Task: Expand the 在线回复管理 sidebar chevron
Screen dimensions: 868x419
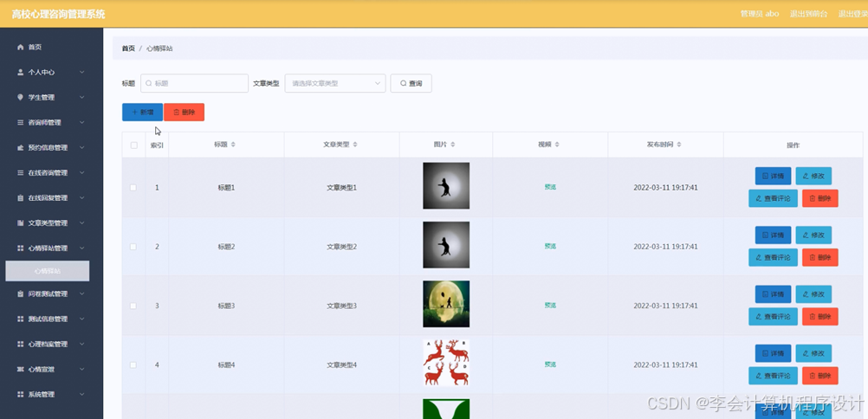Action: pos(82,198)
